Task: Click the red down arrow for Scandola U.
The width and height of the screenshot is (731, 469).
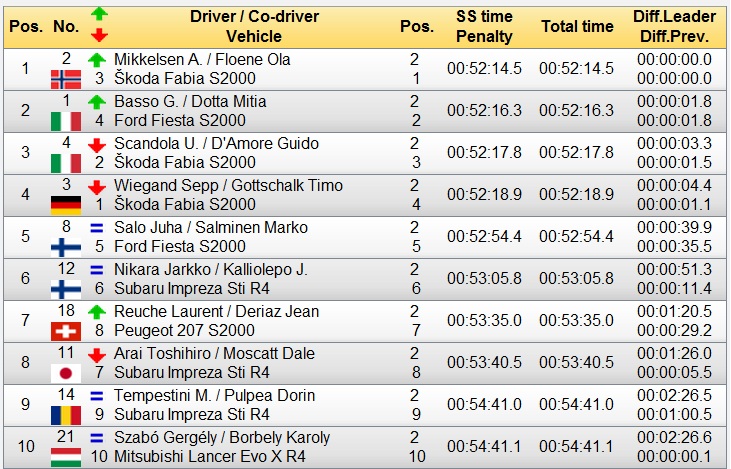Action: (x=97, y=145)
